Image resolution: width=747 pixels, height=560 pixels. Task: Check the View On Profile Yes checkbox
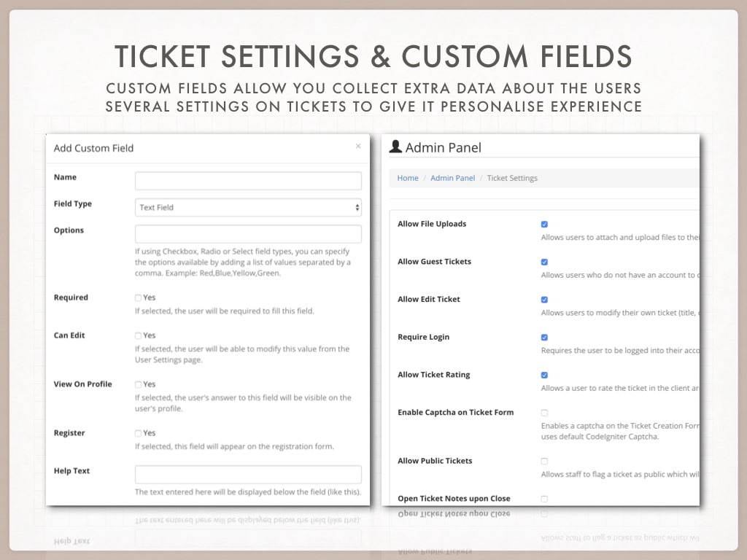[x=138, y=384]
